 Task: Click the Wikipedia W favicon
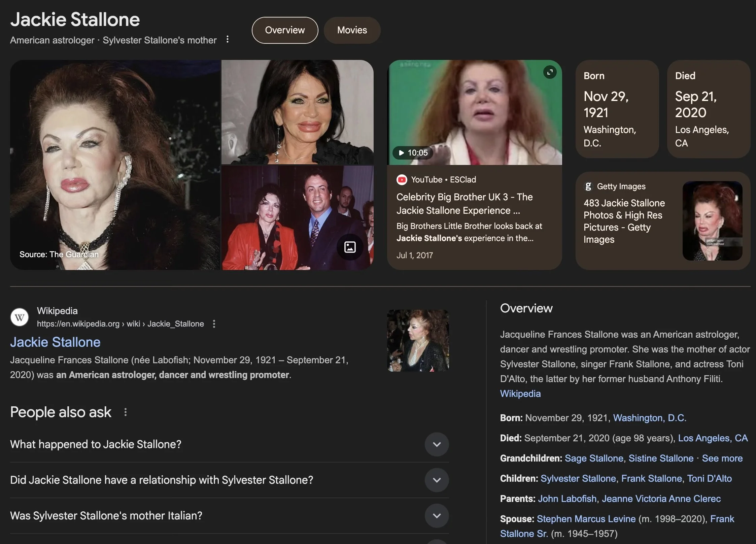pyautogui.click(x=20, y=317)
